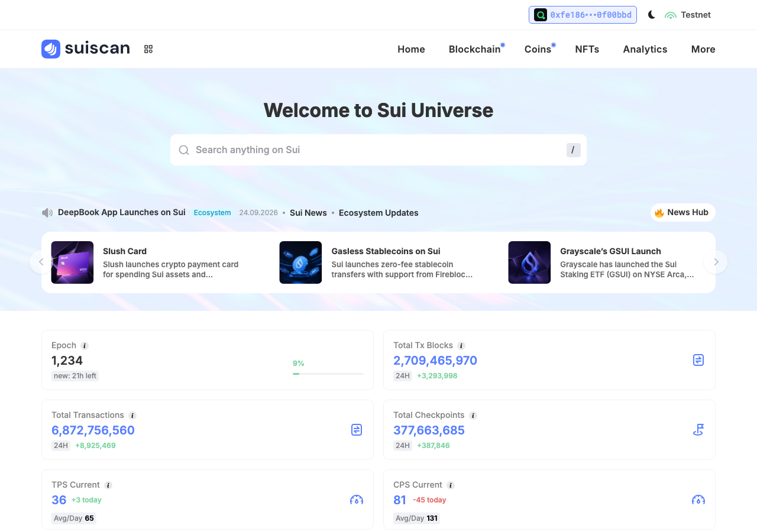Click the epoch 9% progress bar

tap(328, 374)
